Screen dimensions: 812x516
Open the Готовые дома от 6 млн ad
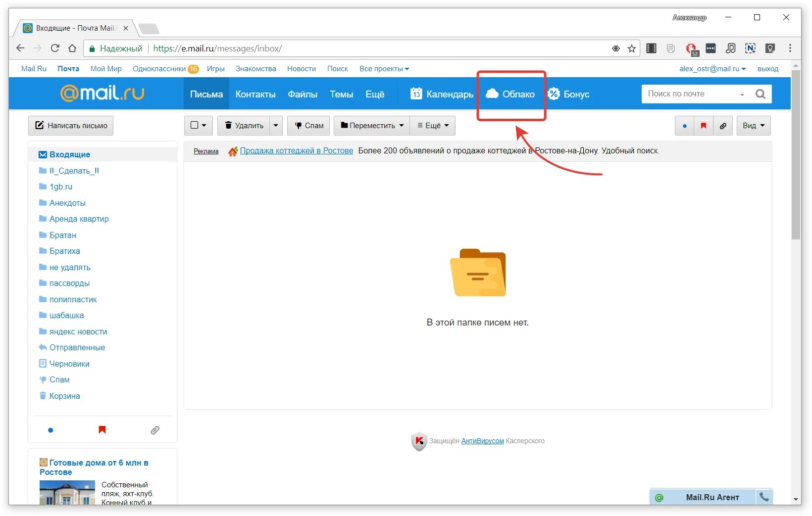coord(94,468)
